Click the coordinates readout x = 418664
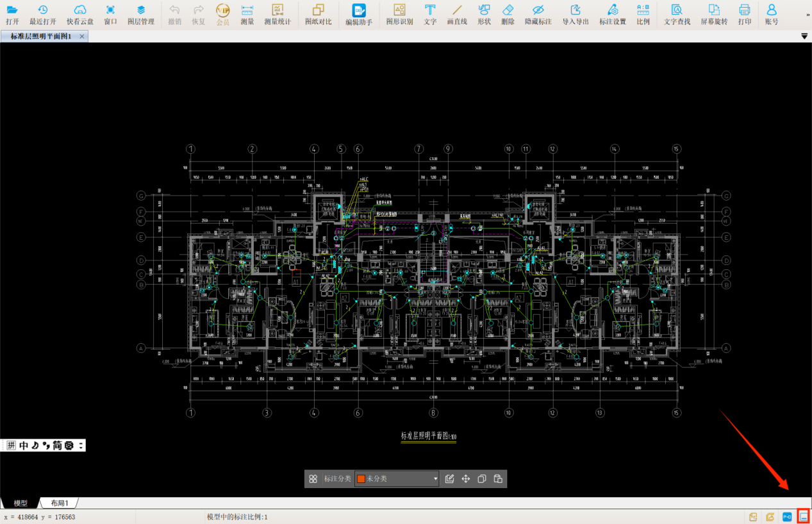812x524 pixels. tap(40, 517)
